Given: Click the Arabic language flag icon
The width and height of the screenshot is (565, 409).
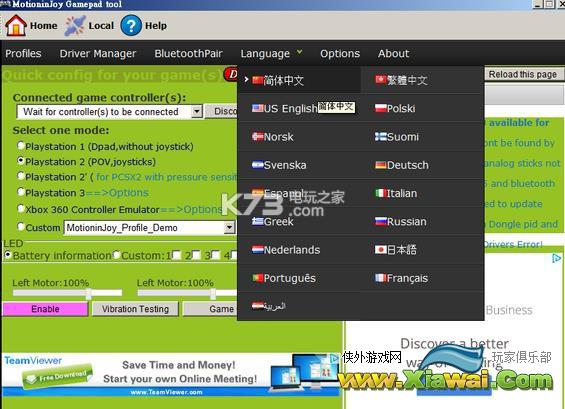Looking at the screenshot, I should pyautogui.click(x=258, y=306).
